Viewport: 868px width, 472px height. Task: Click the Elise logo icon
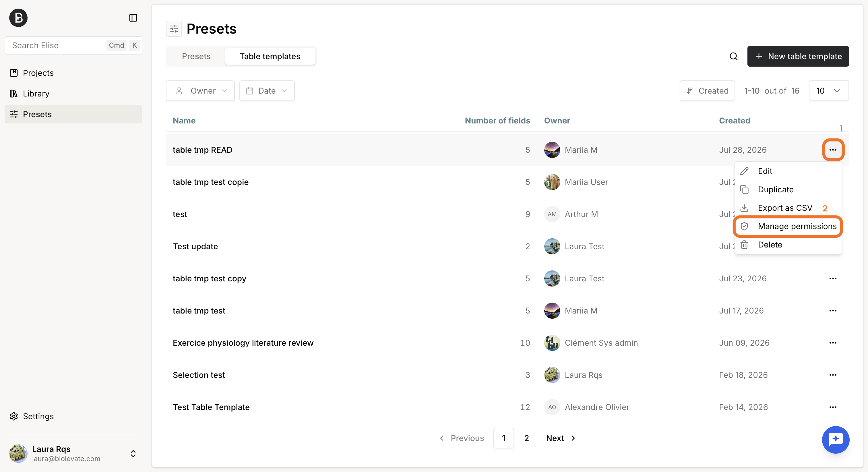(x=18, y=18)
